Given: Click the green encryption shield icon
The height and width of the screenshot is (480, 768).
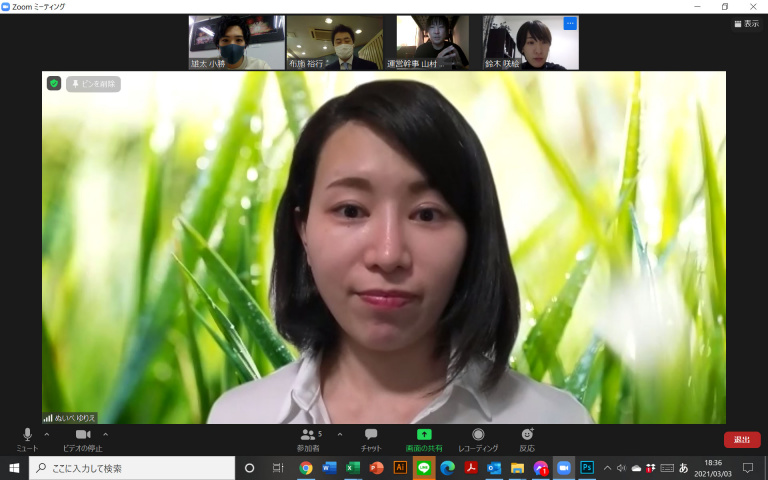Looking at the screenshot, I should [x=54, y=84].
